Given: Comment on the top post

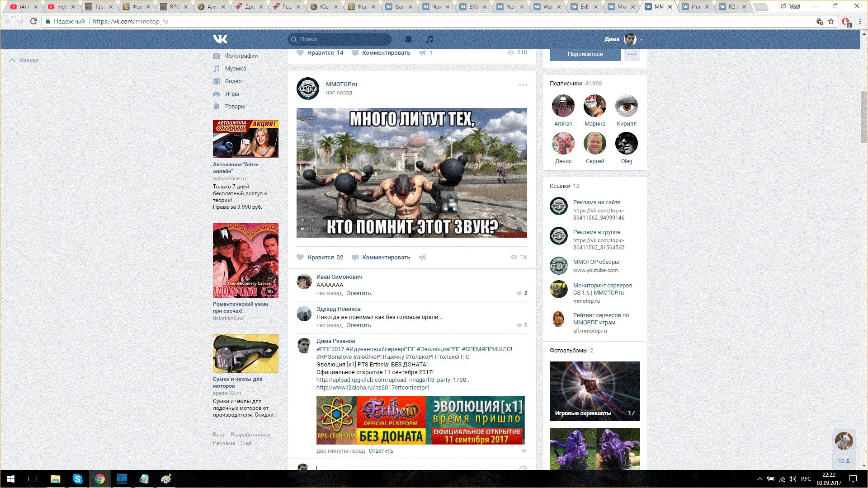Looking at the screenshot, I should click(381, 53).
